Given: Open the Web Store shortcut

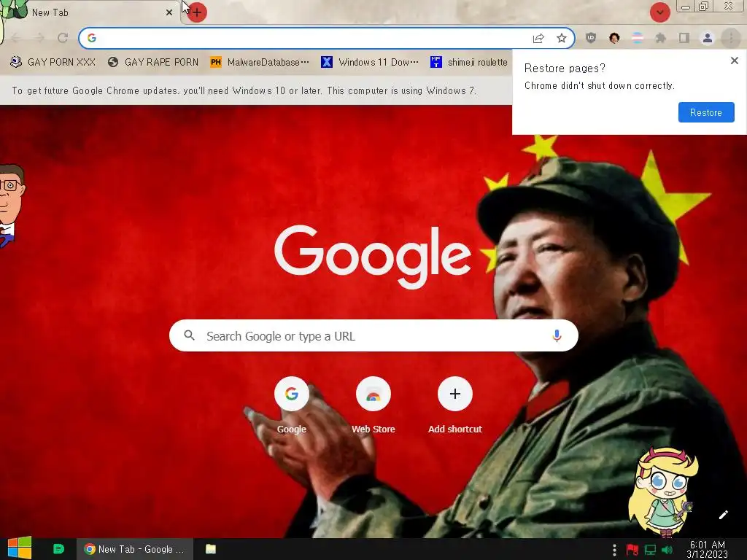Looking at the screenshot, I should click(x=373, y=405).
